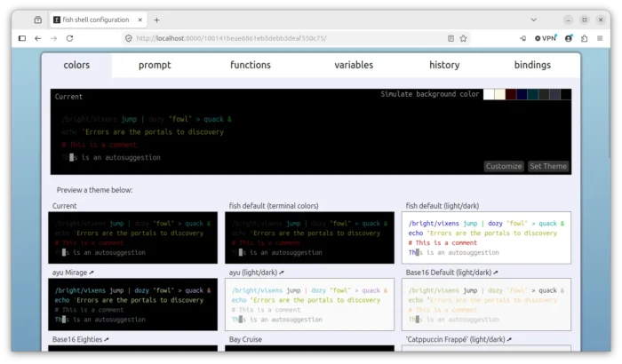Click the Customize button

pyautogui.click(x=504, y=166)
